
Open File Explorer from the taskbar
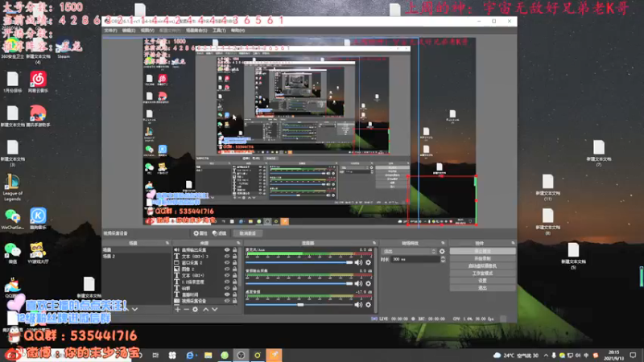(208, 355)
